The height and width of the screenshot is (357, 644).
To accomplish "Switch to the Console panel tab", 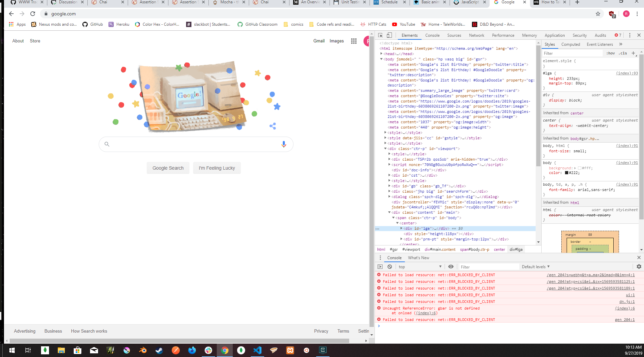I will (432, 35).
